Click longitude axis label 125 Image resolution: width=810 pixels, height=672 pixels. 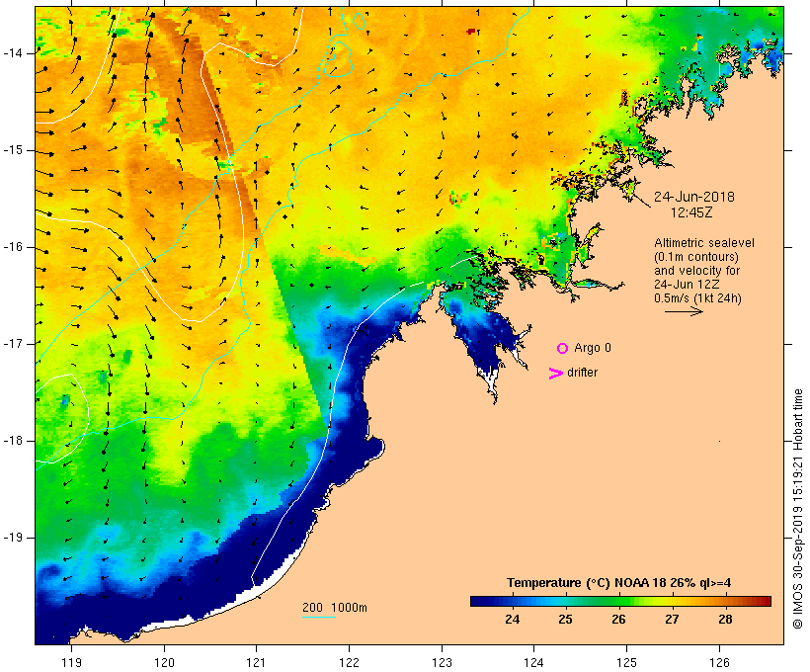click(626, 662)
